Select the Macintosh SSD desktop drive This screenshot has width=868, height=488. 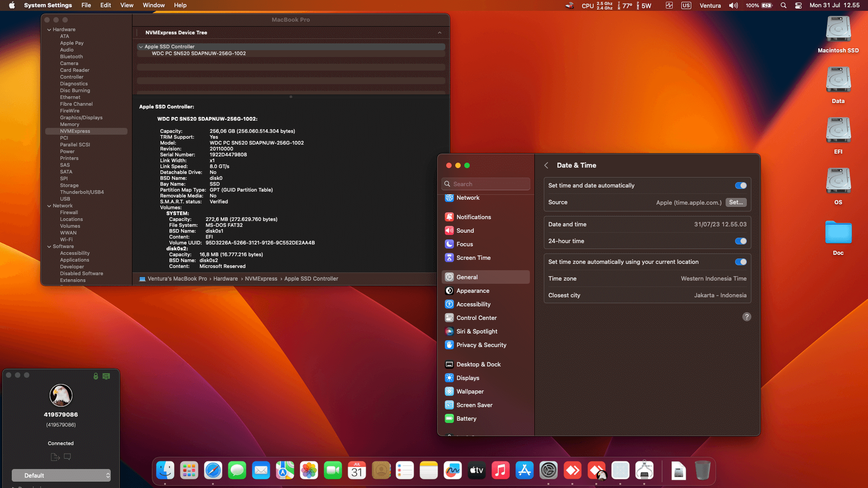click(838, 34)
